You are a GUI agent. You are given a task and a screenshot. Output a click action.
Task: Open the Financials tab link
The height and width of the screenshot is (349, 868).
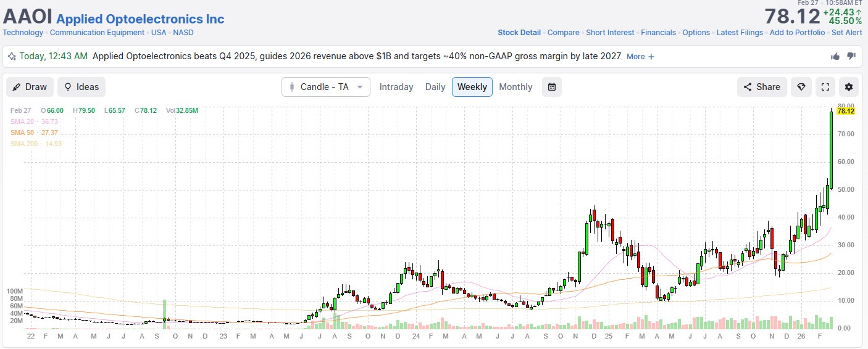pyautogui.click(x=658, y=33)
